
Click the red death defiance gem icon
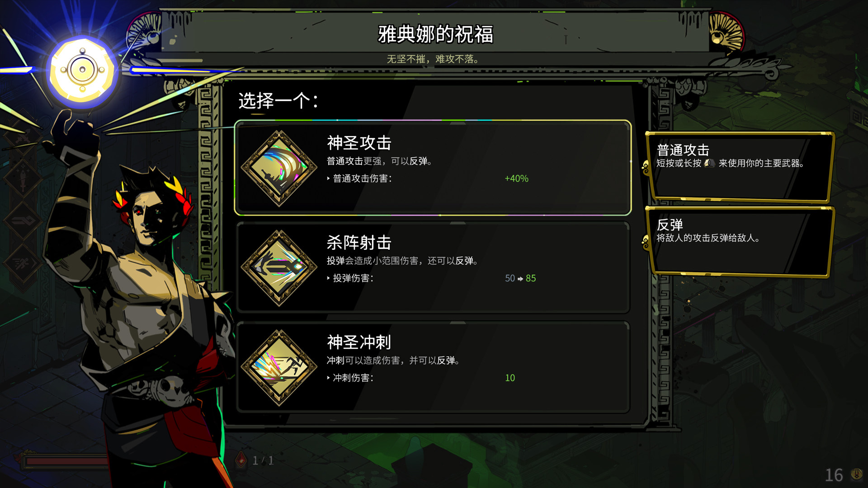point(241,460)
